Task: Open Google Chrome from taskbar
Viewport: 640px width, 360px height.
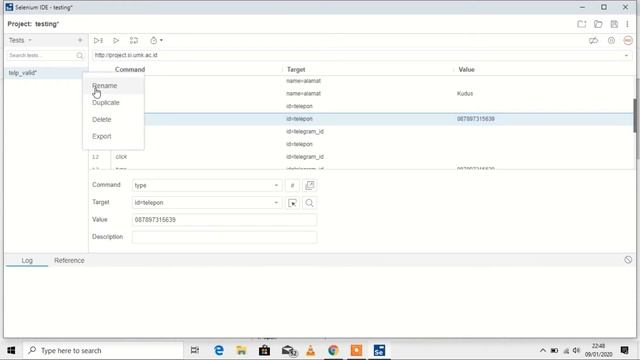Action: (333, 351)
